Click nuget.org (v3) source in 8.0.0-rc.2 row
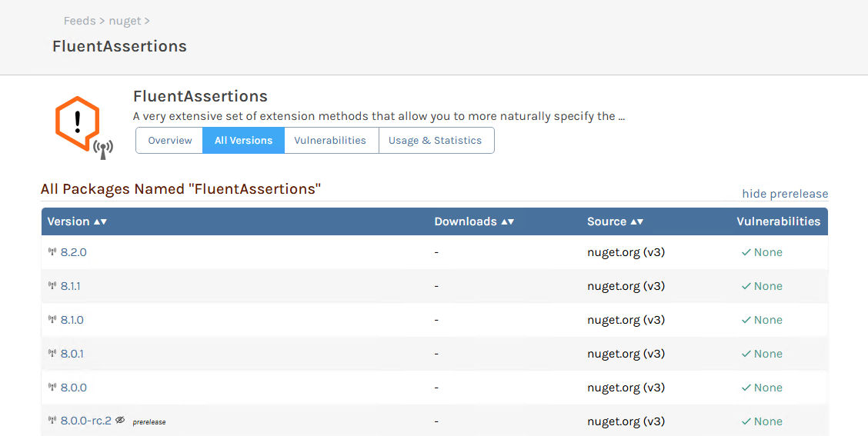Screen dimensions: 868x436 [x=626, y=421]
